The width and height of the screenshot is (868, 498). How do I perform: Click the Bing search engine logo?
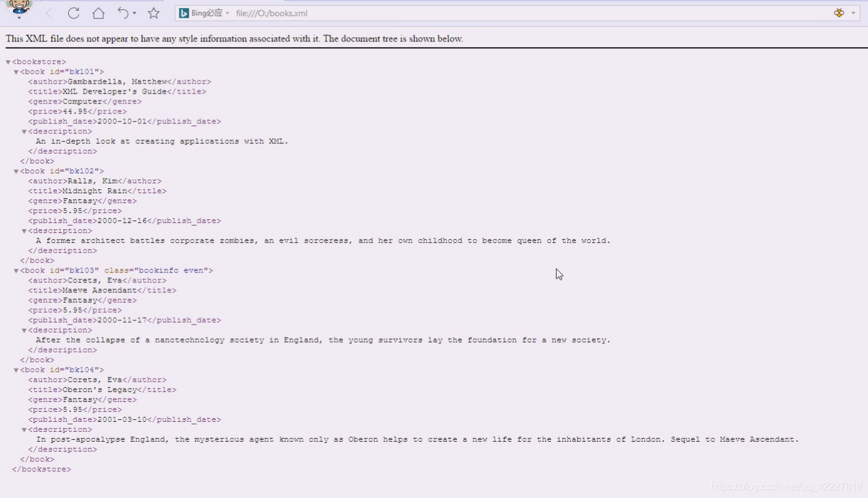point(184,13)
